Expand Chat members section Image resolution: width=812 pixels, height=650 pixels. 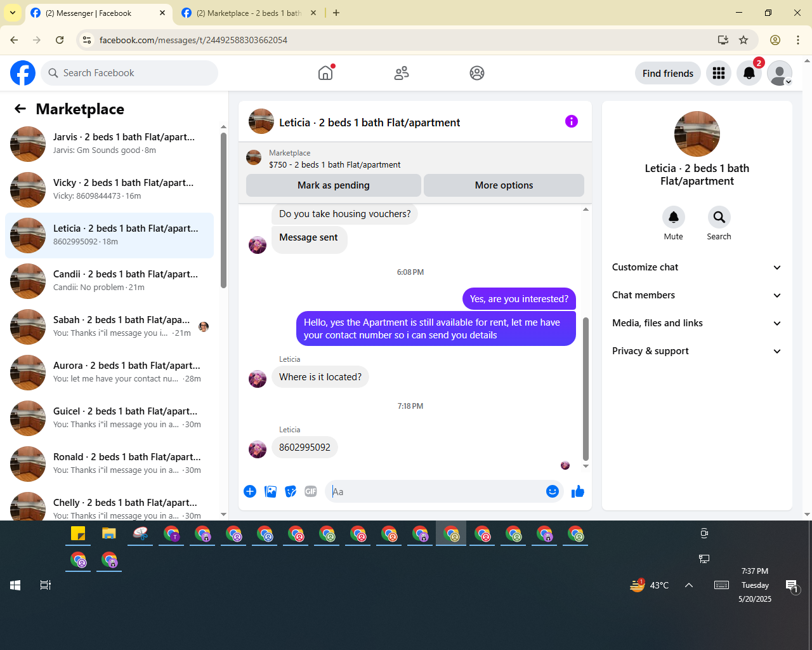[697, 295]
